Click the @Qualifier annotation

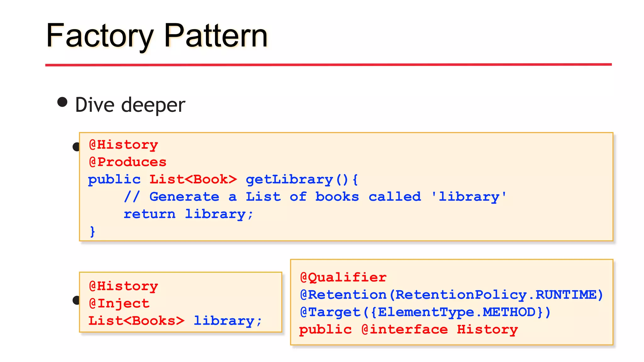point(343,277)
